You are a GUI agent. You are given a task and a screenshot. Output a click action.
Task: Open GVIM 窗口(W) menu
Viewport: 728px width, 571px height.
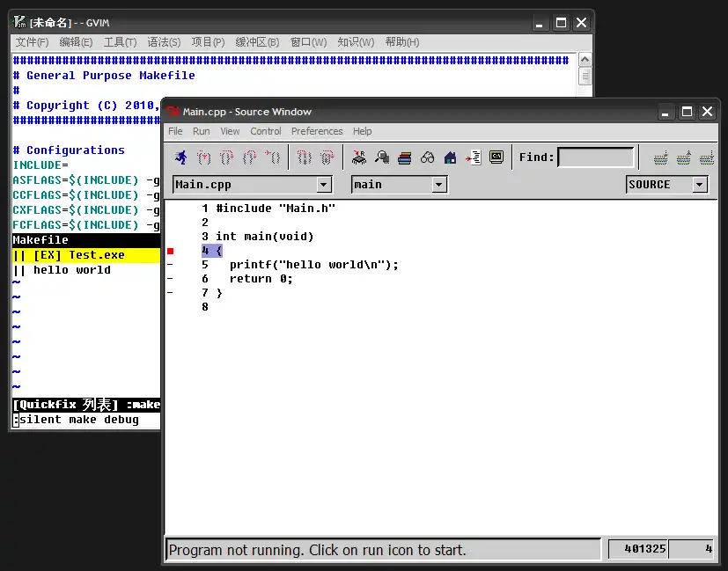pyautogui.click(x=308, y=42)
